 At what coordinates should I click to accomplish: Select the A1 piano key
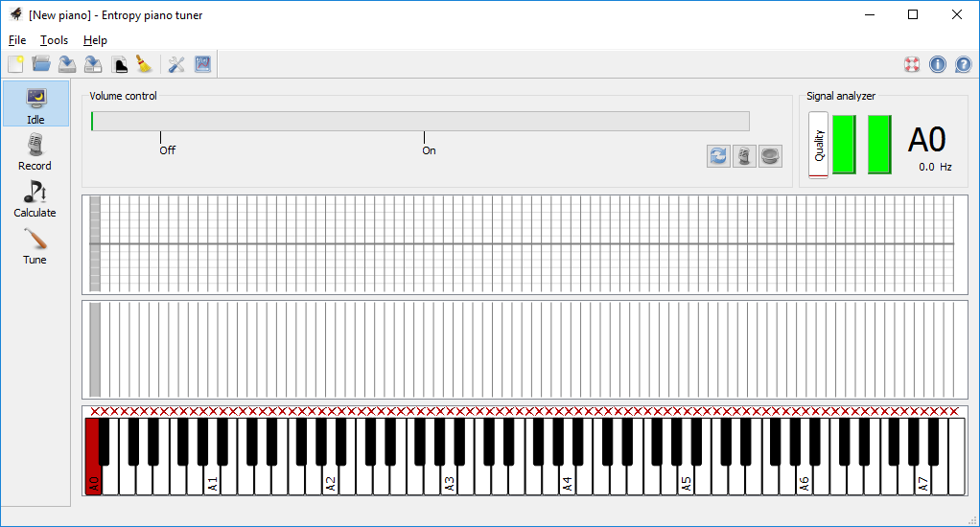click(213, 481)
